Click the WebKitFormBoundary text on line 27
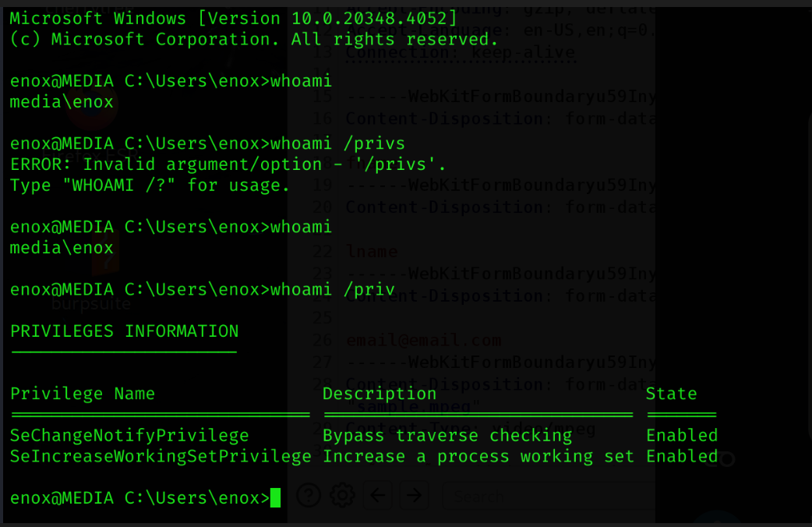 click(501, 363)
